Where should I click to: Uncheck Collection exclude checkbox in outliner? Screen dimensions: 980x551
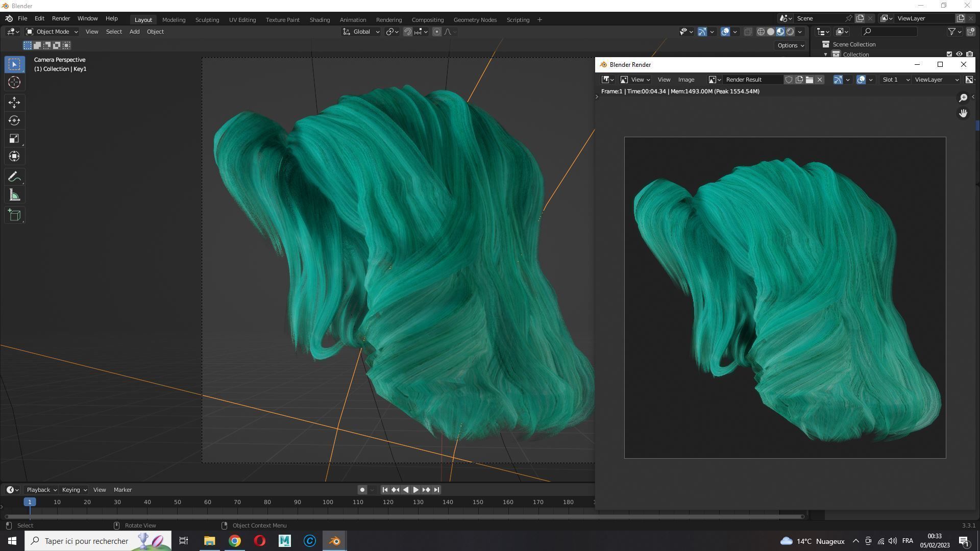(949, 54)
